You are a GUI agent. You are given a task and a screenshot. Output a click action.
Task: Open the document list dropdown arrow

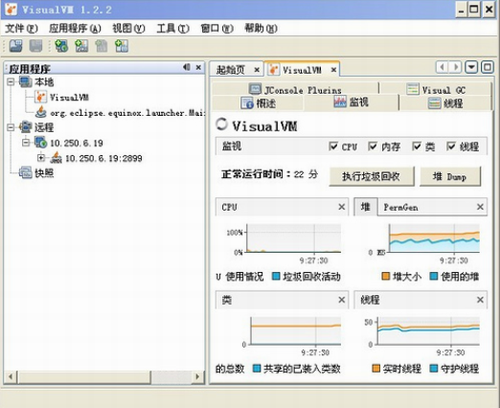click(471, 67)
